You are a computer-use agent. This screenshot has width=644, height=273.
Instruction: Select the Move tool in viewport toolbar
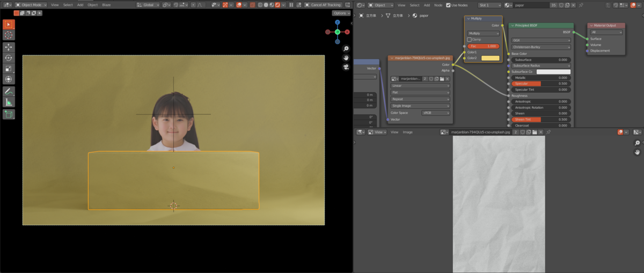9,47
